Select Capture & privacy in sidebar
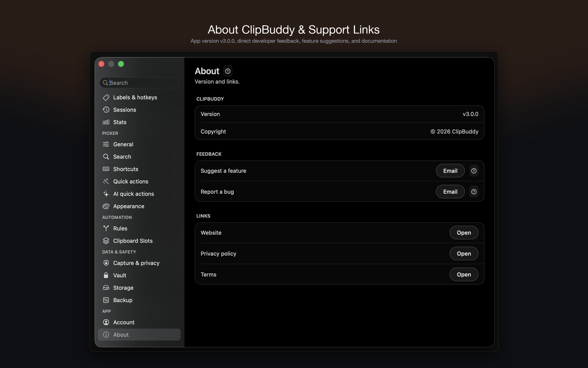 (139, 263)
